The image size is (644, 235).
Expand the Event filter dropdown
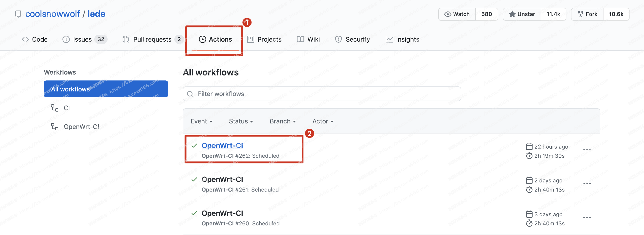(201, 121)
